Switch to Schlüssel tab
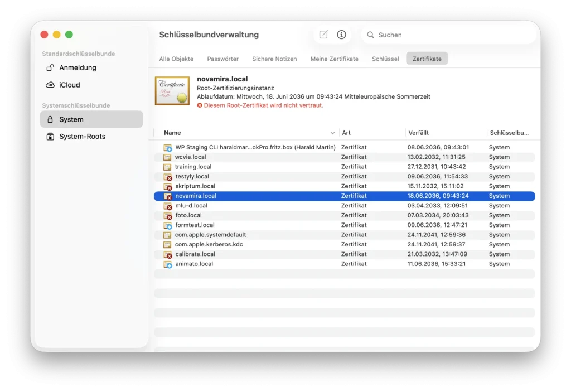 point(385,59)
